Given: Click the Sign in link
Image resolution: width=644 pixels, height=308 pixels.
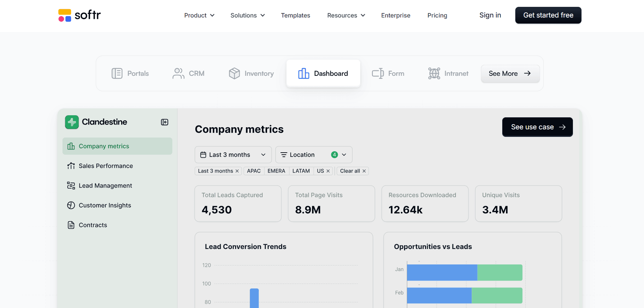Looking at the screenshot, I should coord(490,15).
